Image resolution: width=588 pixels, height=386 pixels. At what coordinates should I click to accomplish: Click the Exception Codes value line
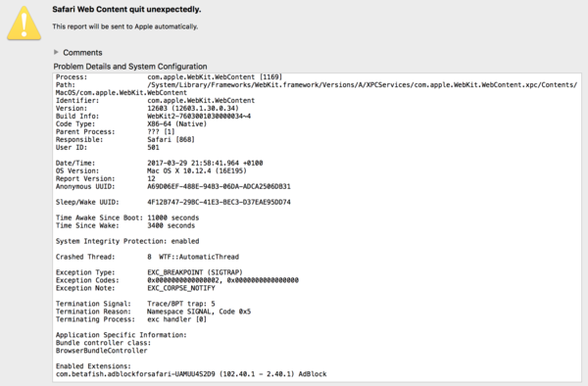[x=223, y=280]
